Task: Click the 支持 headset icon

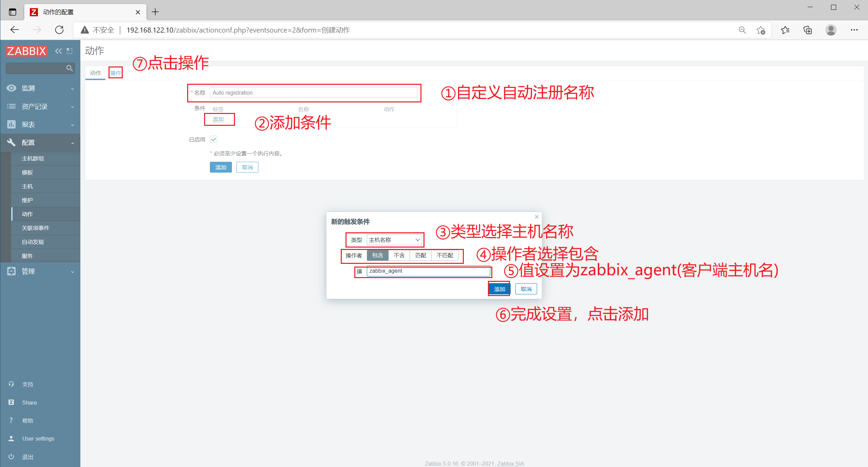Action: [11, 384]
